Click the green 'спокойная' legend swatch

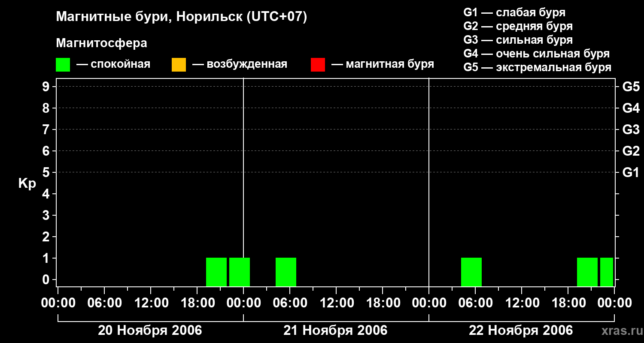(x=63, y=65)
